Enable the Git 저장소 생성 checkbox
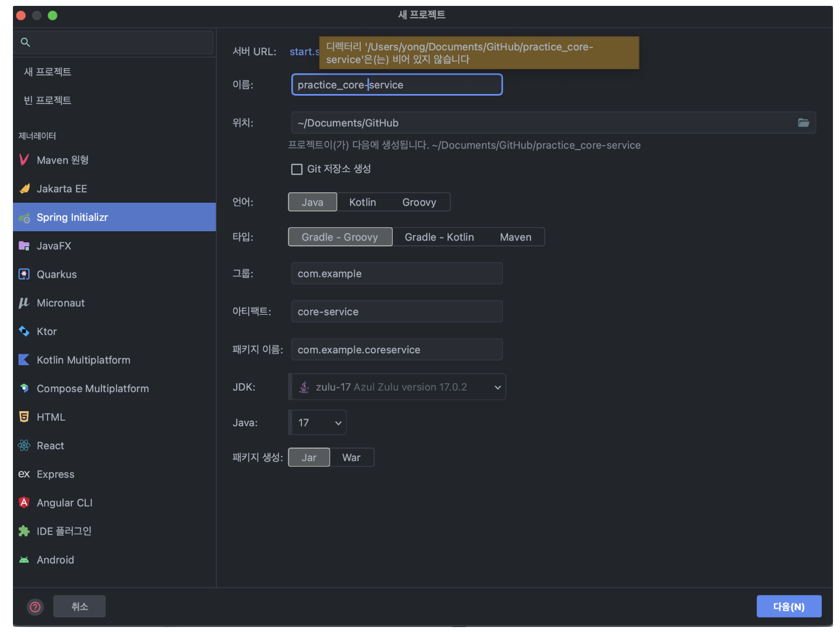This screenshot has height=637, width=840. tap(297, 169)
